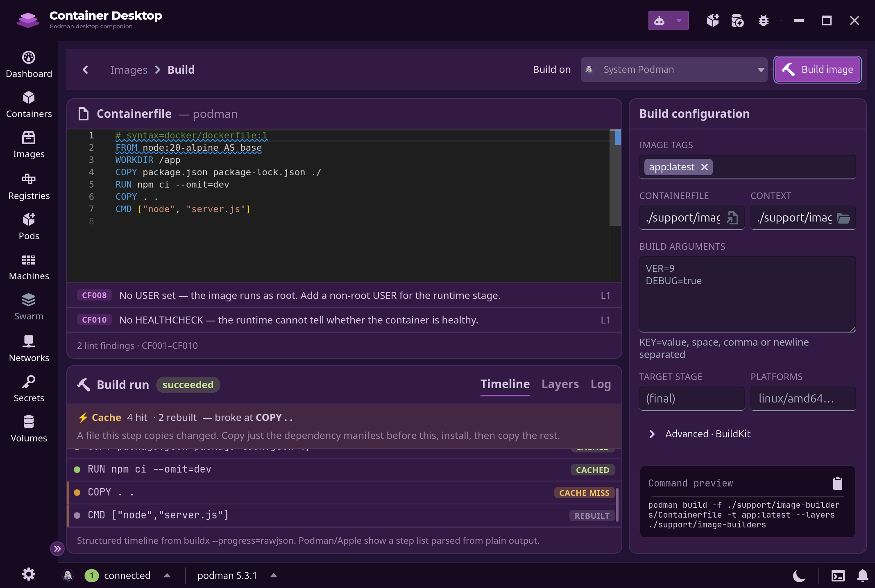Expand the podman 5.3.1 version arrow
The height and width of the screenshot is (588, 875).
(x=274, y=575)
